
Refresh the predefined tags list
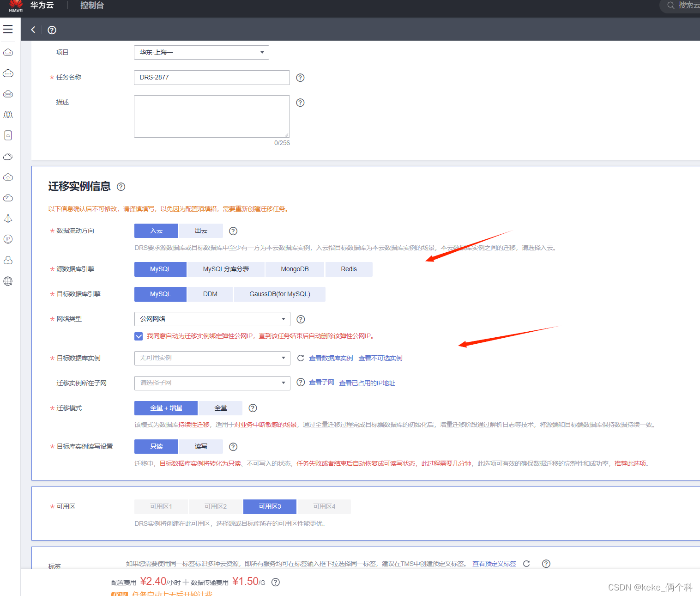pyautogui.click(x=526, y=564)
